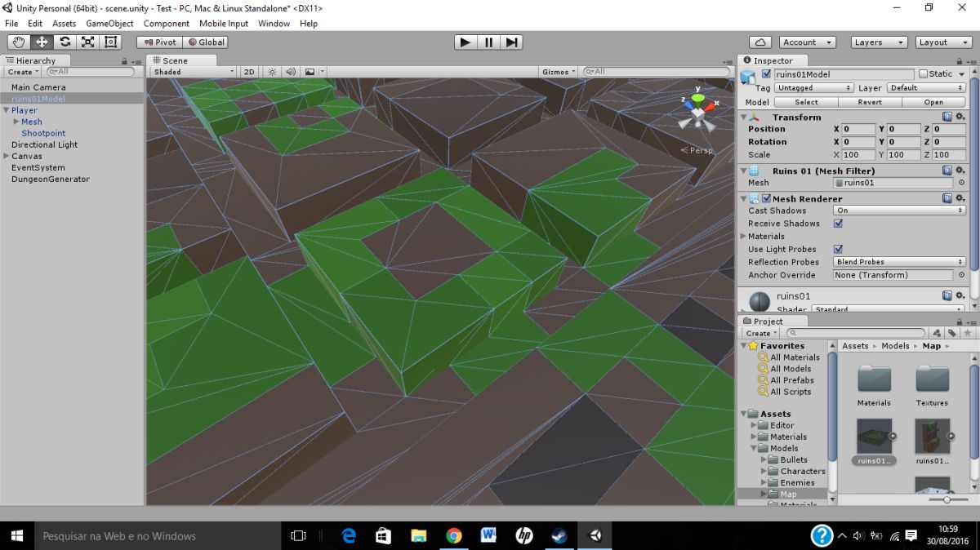980x550 pixels.
Task: Open Anchor Override object picker
Action: (961, 275)
